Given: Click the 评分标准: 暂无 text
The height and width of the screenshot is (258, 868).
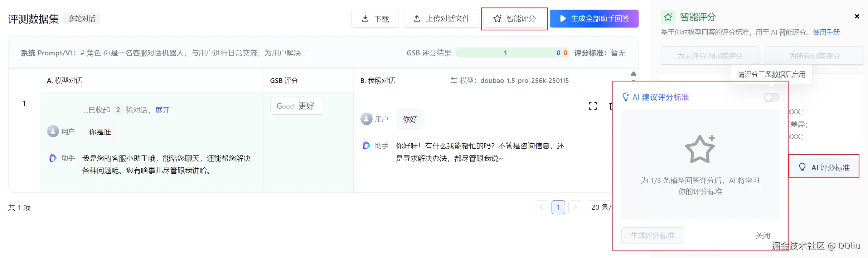Looking at the screenshot, I should click(x=600, y=53).
